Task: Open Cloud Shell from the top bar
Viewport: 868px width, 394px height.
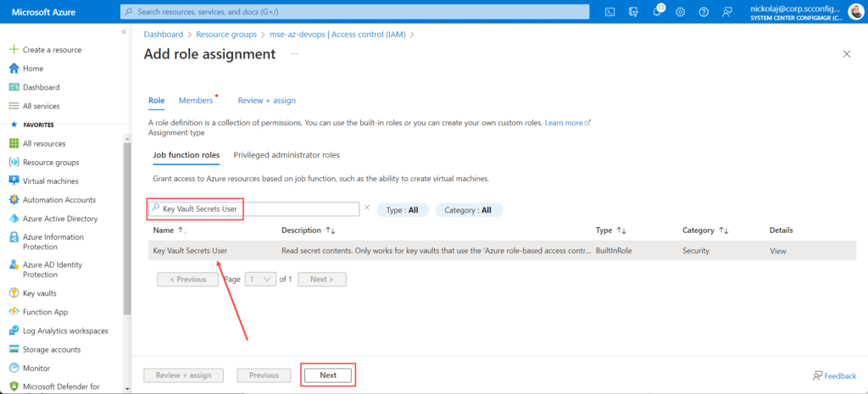Action: tap(610, 12)
